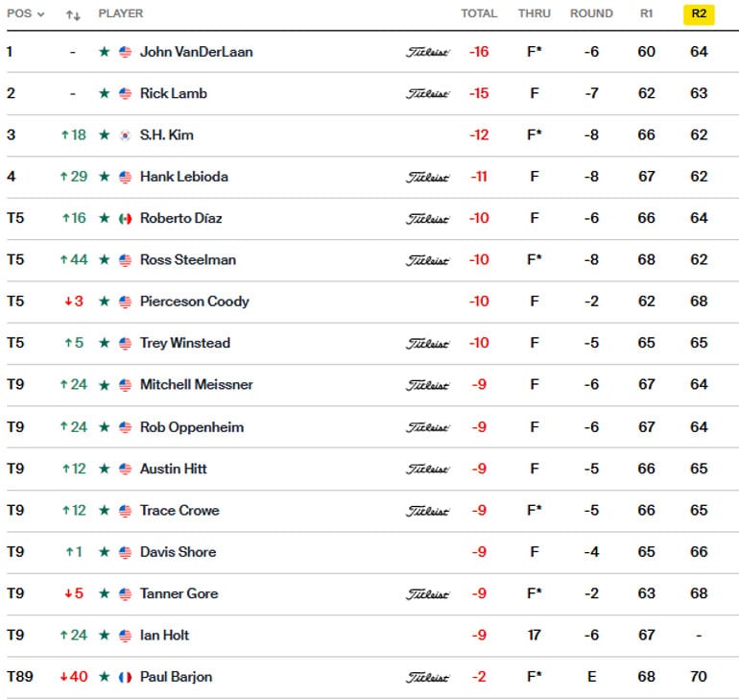The height and width of the screenshot is (700, 739).
Task: Select the highlighted R2 column tab
Action: pyautogui.click(x=699, y=14)
